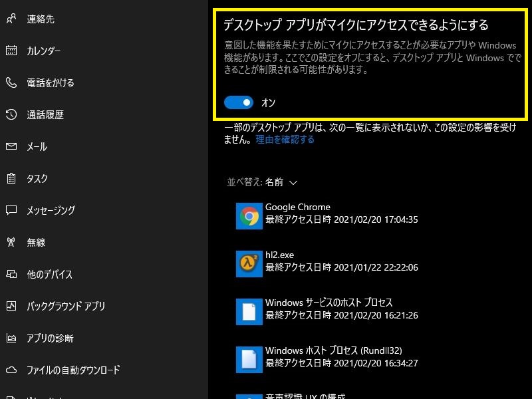Click the 電話をかける phone icon

point(11,82)
